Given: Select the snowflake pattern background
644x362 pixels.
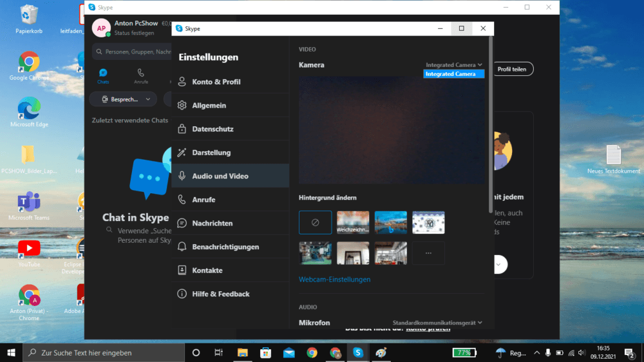Looking at the screenshot, I should [x=428, y=222].
